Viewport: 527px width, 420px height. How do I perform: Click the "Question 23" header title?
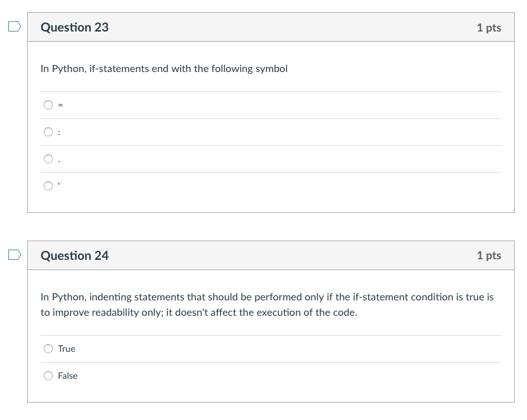[75, 27]
